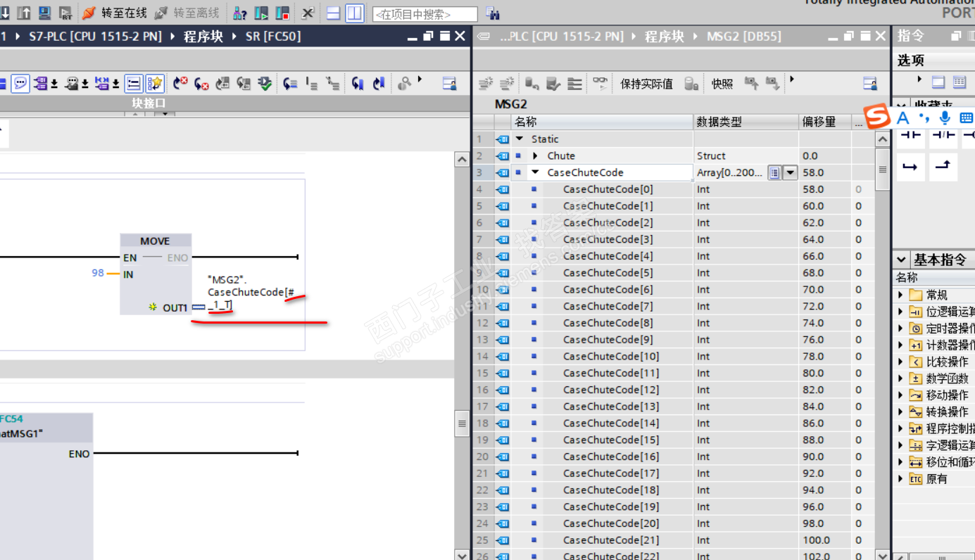Click the load start values as actual values icon
975x560 pixels.
click(x=773, y=84)
